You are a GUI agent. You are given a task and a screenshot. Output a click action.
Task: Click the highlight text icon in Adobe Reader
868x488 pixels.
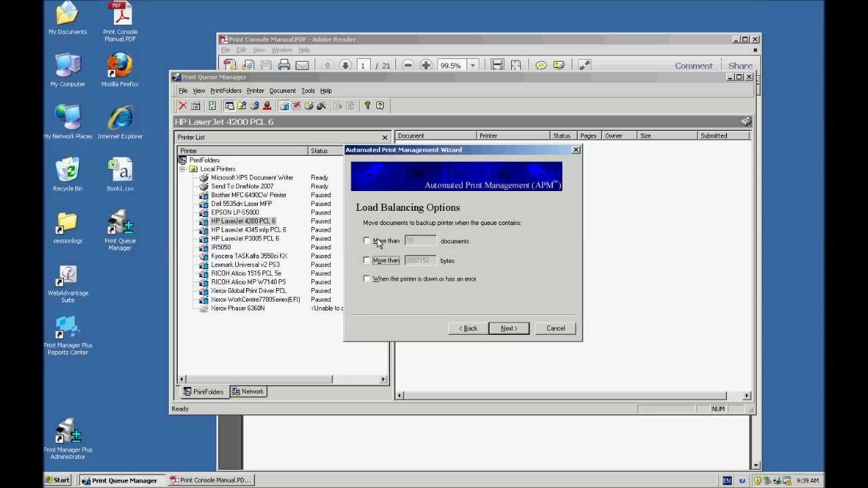[559, 65]
